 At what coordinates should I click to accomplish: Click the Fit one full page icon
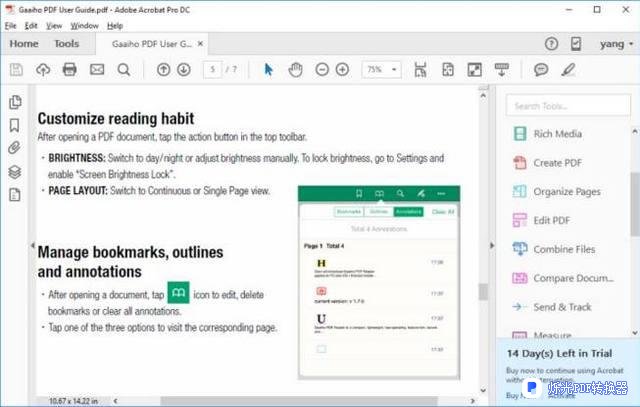[448, 70]
